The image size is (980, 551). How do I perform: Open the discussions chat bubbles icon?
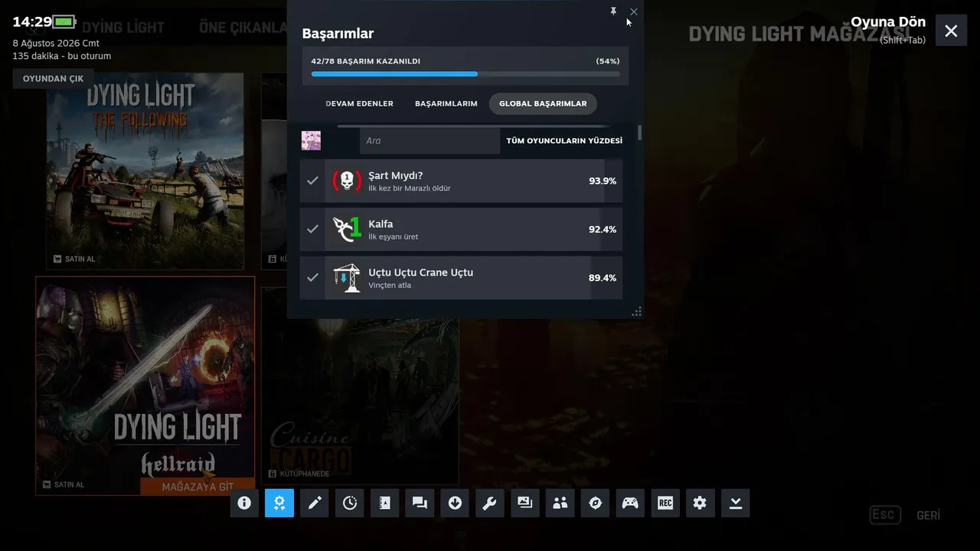(x=420, y=503)
